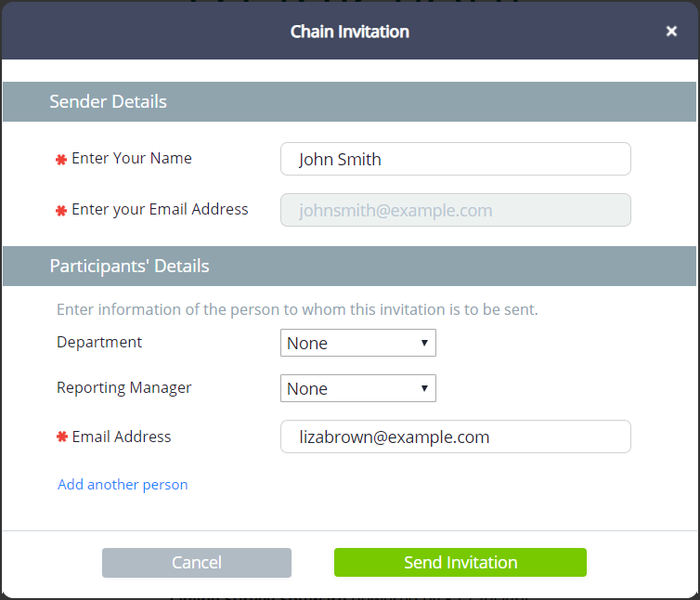Click the required asterisk beside participant Email Address
Viewport: 700px width, 600px height.
coord(61,437)
